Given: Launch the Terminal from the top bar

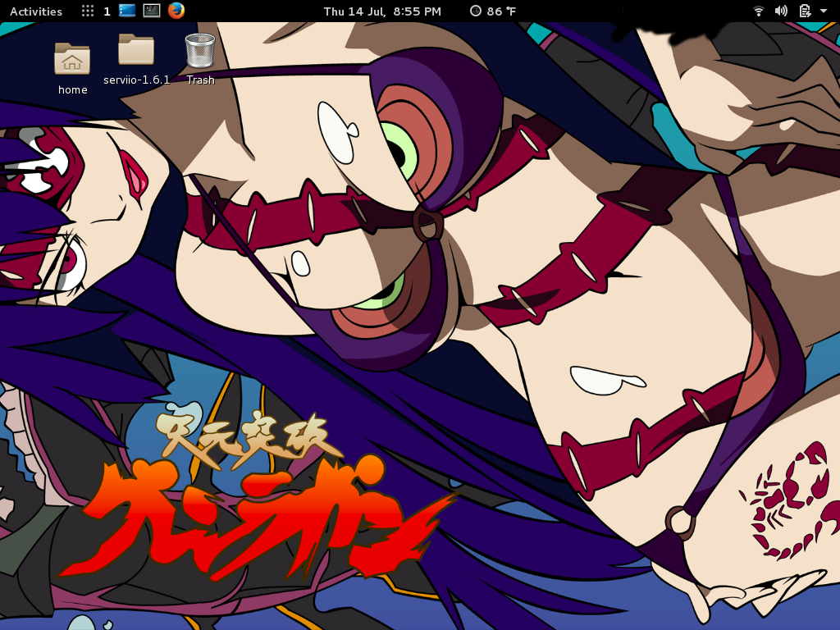Looking at the screenshot, I should pos(152,11).
